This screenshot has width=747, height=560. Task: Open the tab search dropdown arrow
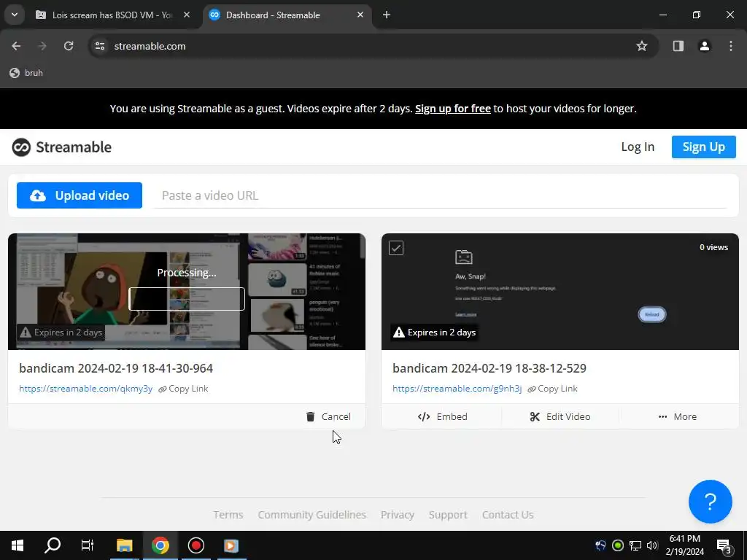click(x=15, y=15)
